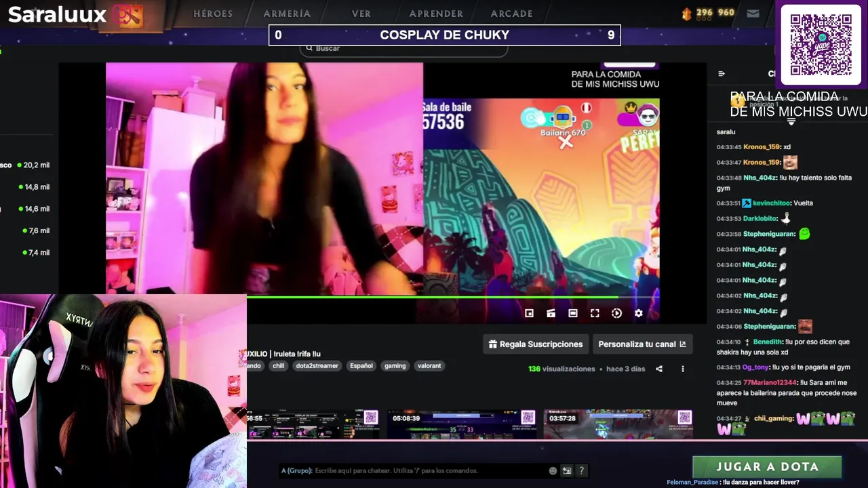Click username chii_gaming in chat

(x=774, y=419)
